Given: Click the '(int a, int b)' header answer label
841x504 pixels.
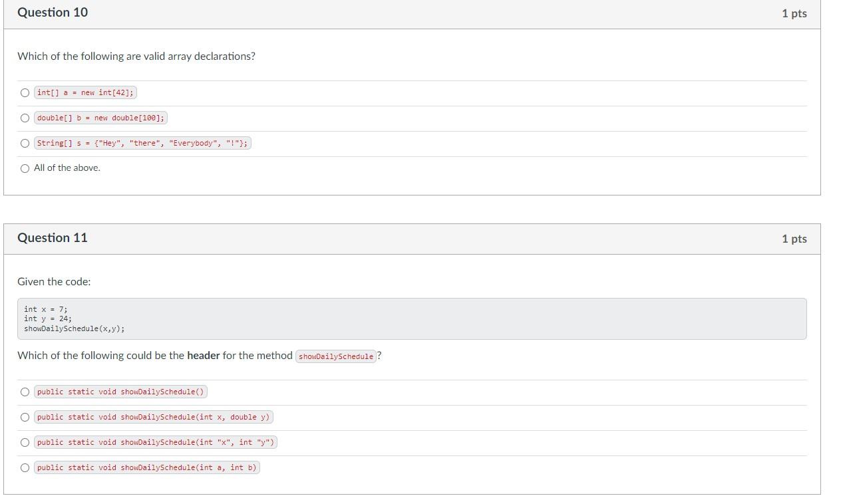Looking at the screenshot, I should (x=146, y=467).
